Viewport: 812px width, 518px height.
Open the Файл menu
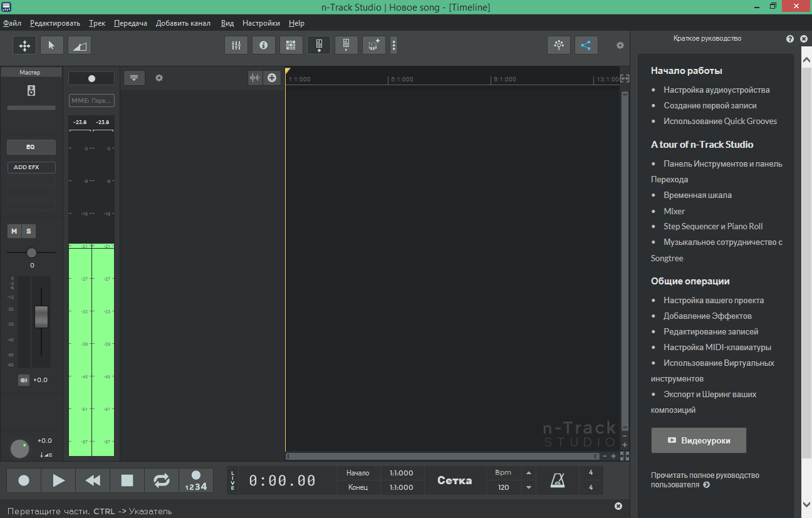12,23
